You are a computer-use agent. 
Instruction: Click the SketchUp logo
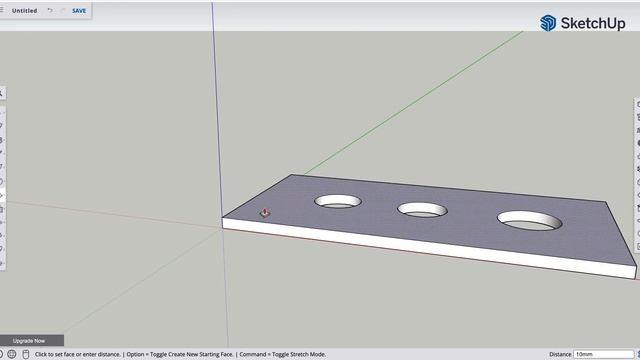[x=582, y=23]
